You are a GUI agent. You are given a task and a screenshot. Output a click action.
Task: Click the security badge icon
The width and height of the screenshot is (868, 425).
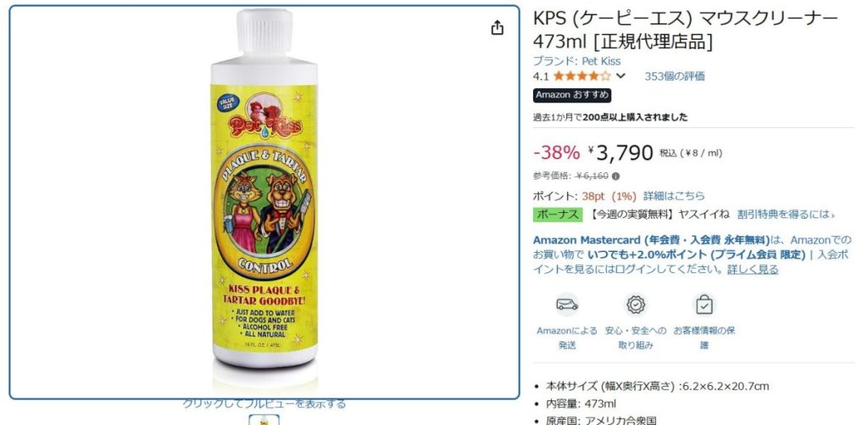[x=636, y=305]
